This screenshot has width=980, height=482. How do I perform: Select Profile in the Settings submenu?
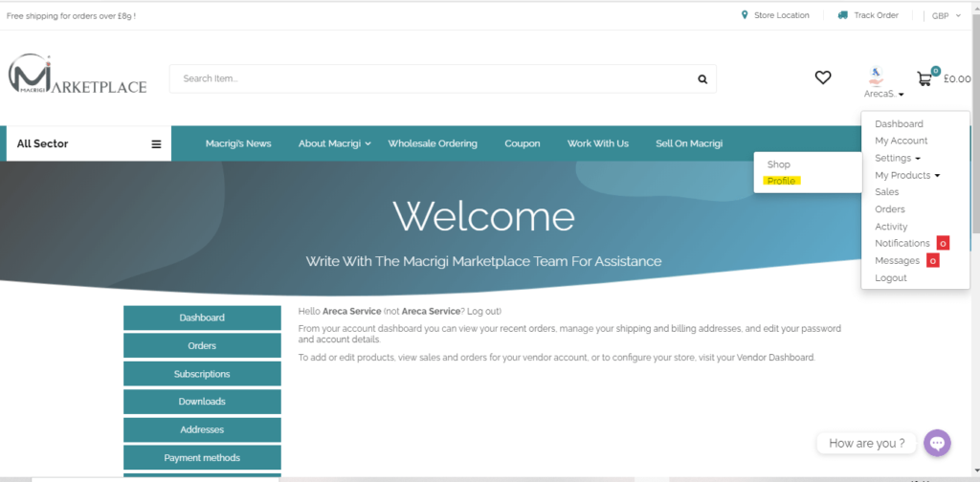point(781,181)
